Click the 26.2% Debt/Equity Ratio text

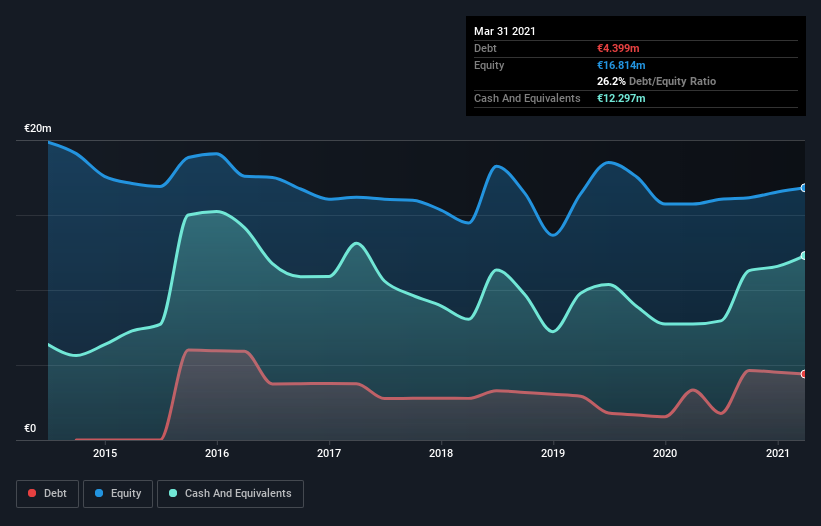656,81
